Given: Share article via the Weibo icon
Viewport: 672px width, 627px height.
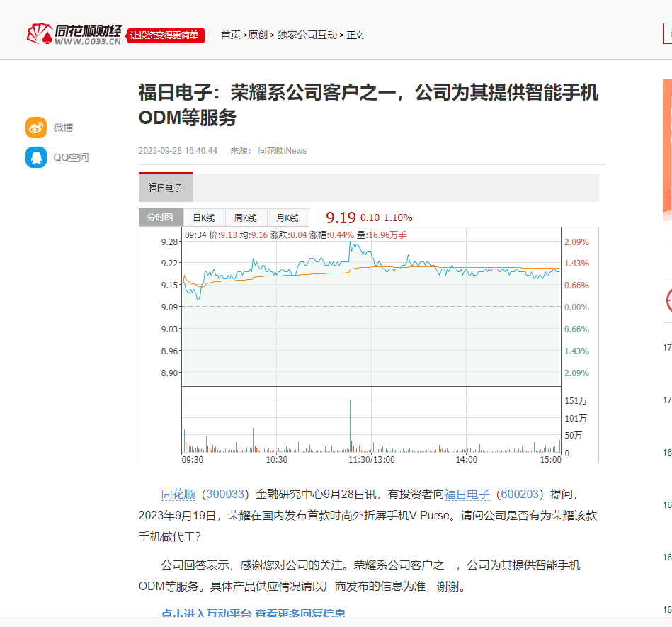Looking at the screenshot, I should pyautogui.click(x=36, y=128).
